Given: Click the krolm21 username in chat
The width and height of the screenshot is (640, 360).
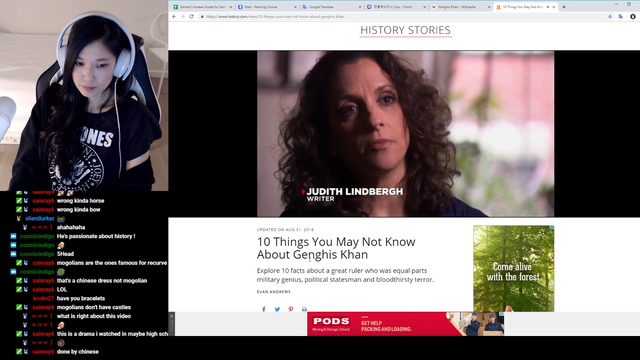Looking at the screenshot, I should 43,298.
